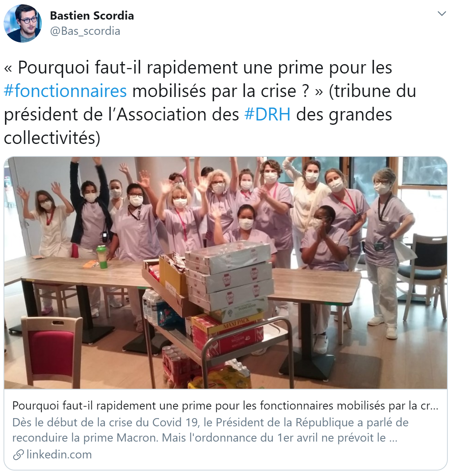Expand the tweet options chevron
Viewport: 456px width, 476px height.
[442, 14]
